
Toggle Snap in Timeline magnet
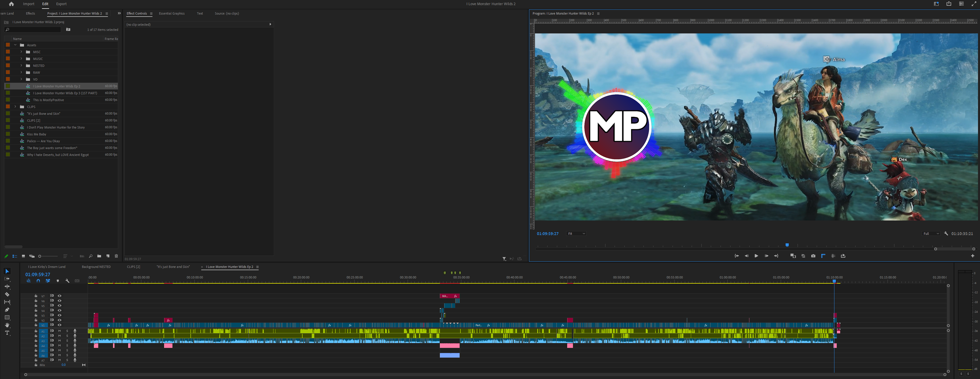pos(38,281)
